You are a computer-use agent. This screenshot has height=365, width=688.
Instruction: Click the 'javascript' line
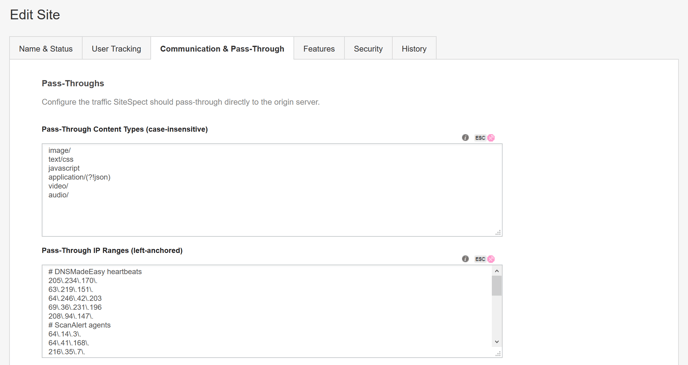click(x=64, y=168)
